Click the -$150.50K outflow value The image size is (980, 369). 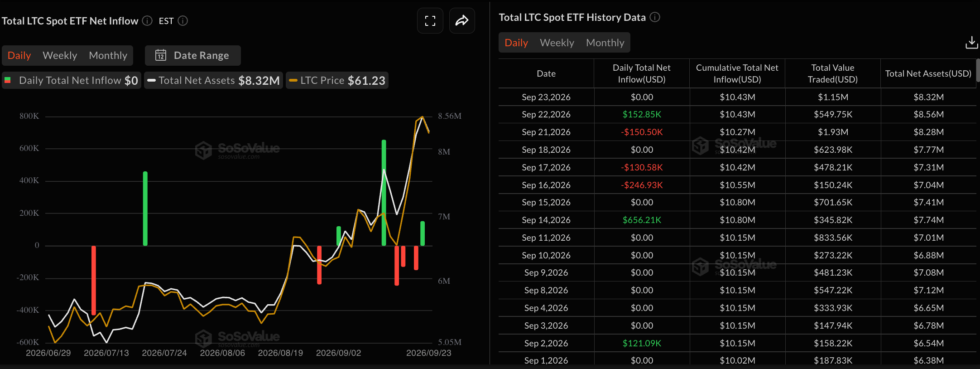tap(642, 132)
